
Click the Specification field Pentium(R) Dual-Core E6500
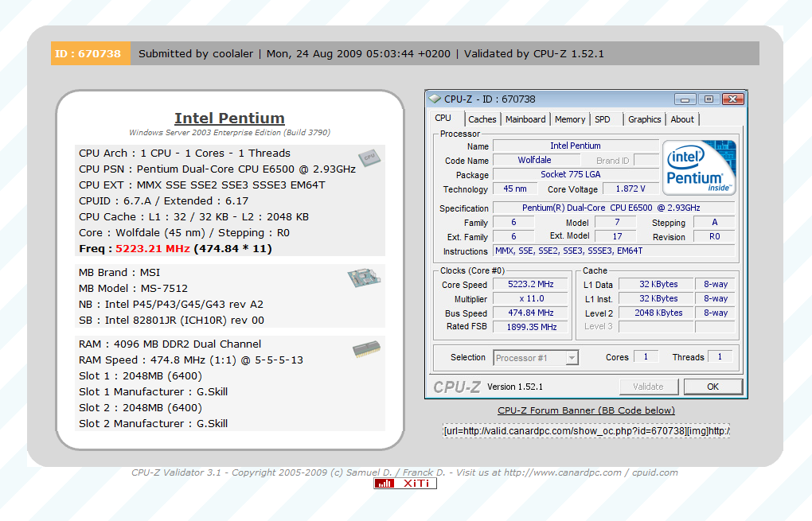tap(614, 208)
